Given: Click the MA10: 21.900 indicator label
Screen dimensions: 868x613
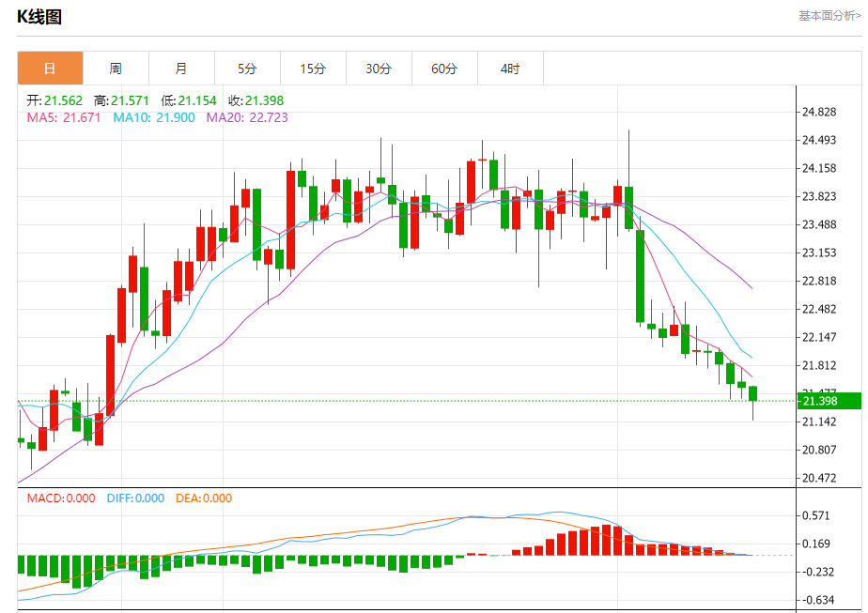Looking at the screenshot, I should [154, 117].
